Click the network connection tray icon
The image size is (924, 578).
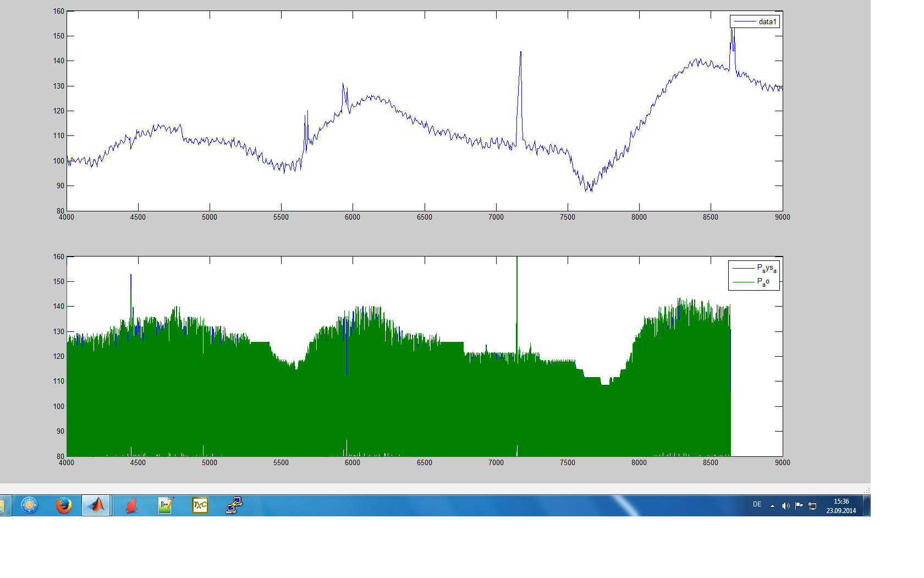pyautogui.click(x=812, y=506)
